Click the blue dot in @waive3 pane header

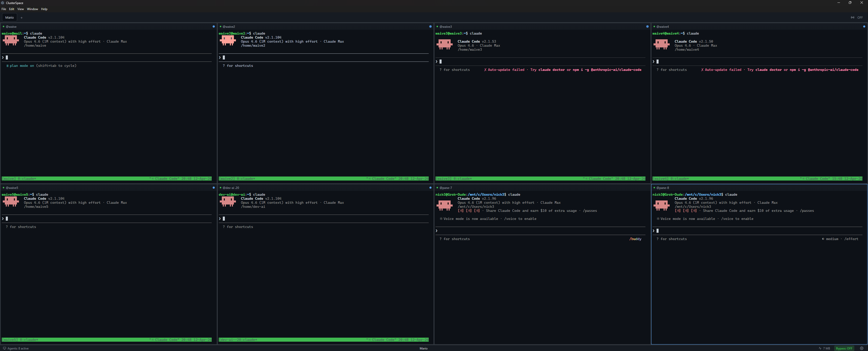point(647,27)
